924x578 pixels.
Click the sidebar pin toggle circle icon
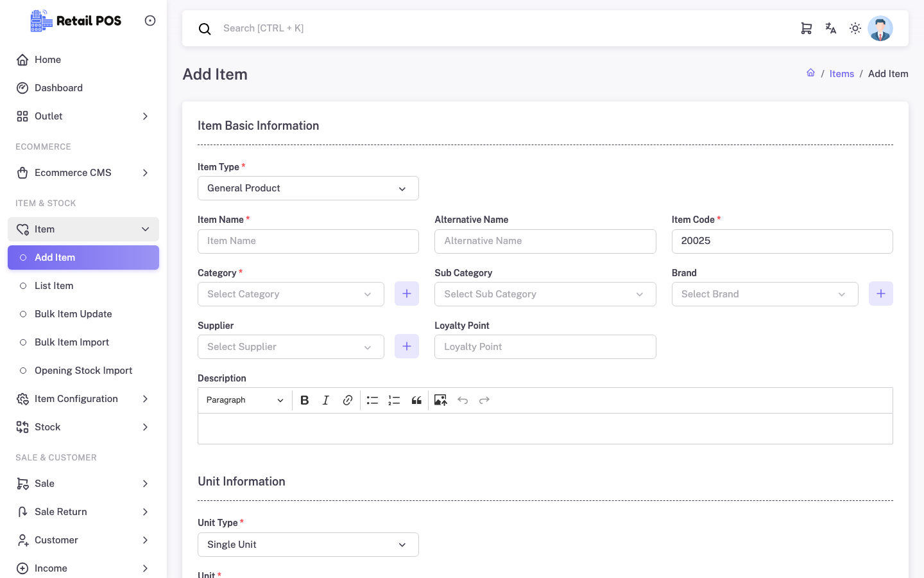point(150,21)
